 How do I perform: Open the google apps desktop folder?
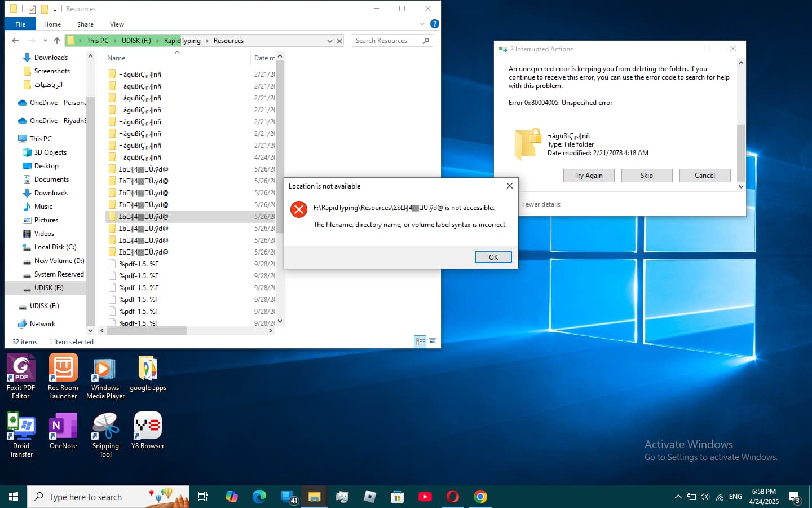click(x=148, y=373)
